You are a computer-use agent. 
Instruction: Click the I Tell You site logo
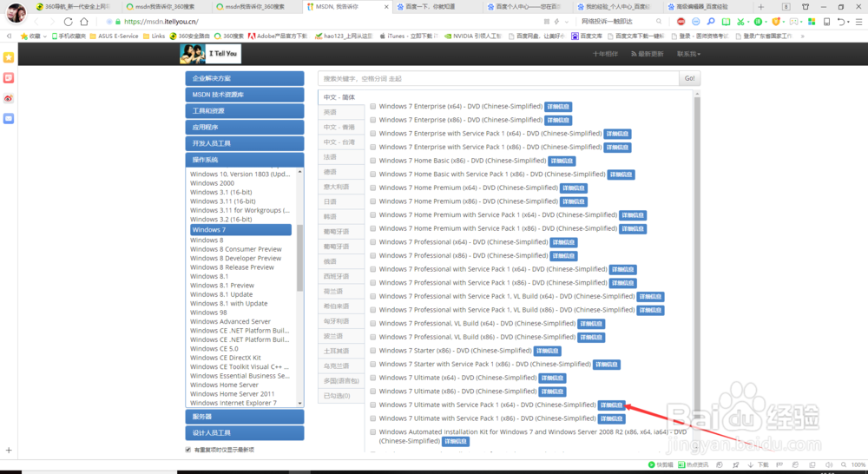tap(210, 54)
